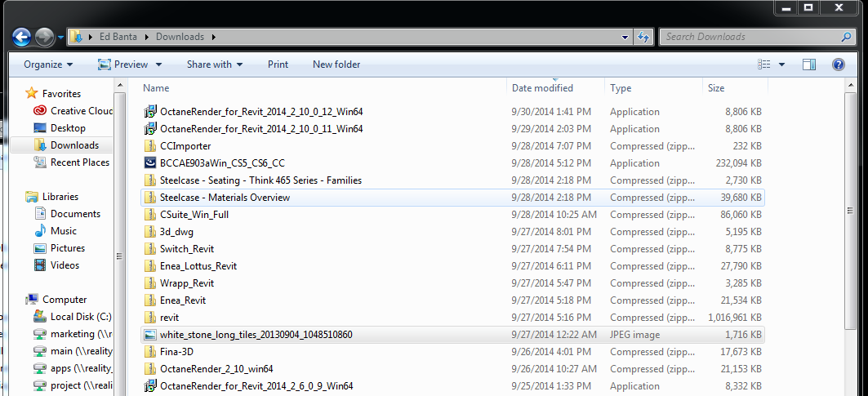The width and height of the screenshot is (868, 396).
Task: Click Print in the toolbar
Action: click(x=278, y=65)
